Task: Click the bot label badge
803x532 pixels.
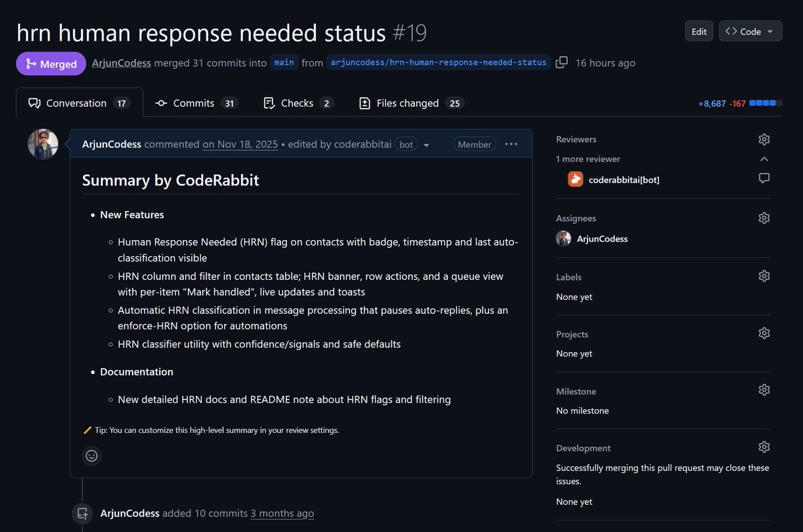Action: tap(405, 145)
